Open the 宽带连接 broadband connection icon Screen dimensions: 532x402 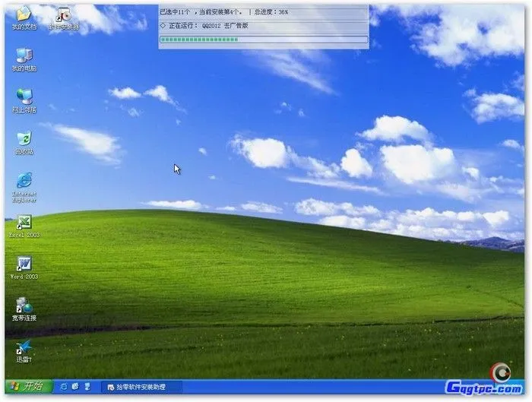(x=24, y=309)
